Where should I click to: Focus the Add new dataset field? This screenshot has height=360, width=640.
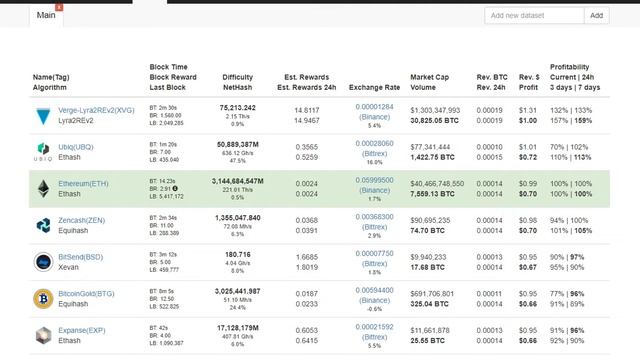[x=534, y=16]
